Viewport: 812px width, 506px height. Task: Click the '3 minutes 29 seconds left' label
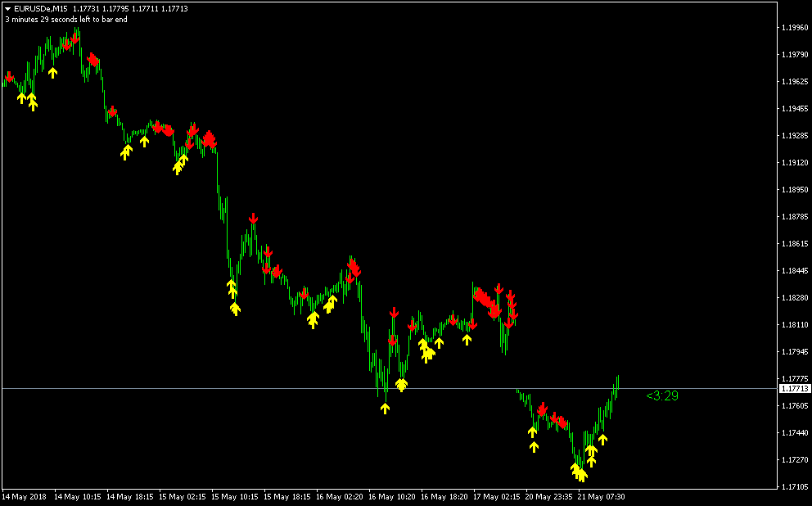coord(65,19)
